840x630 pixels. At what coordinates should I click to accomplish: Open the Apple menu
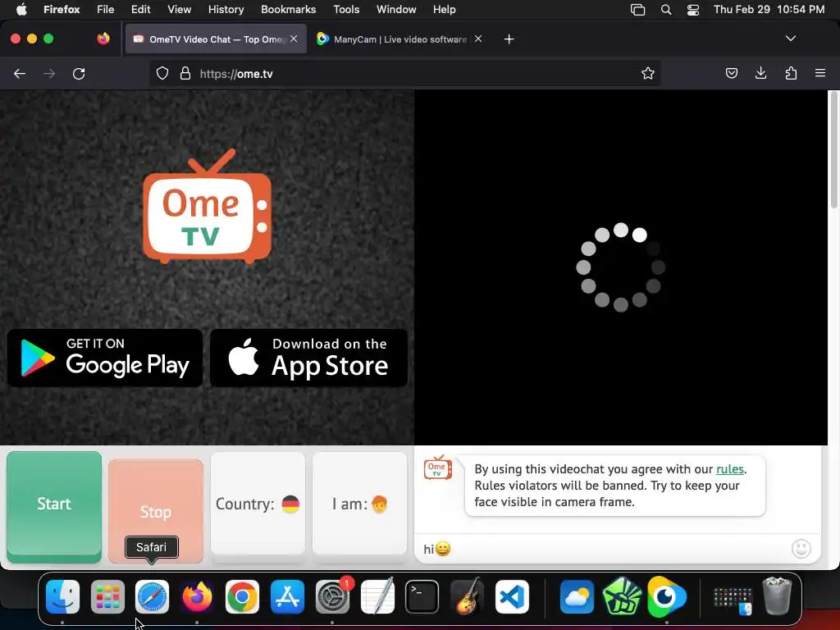[x=21, y=9]
